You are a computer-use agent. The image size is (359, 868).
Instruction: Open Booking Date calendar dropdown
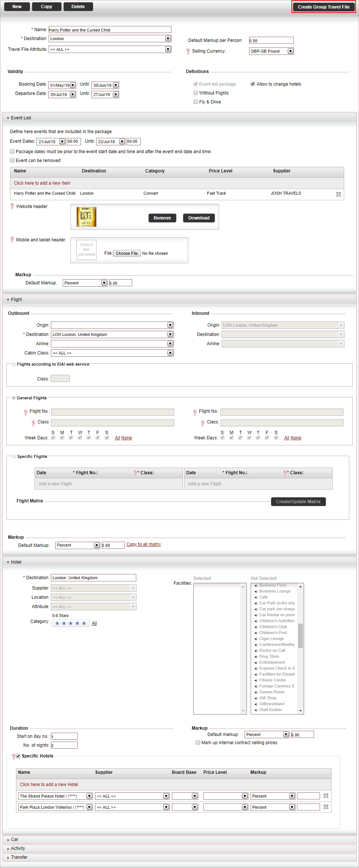pyautogui.click(x=73, y=85)
